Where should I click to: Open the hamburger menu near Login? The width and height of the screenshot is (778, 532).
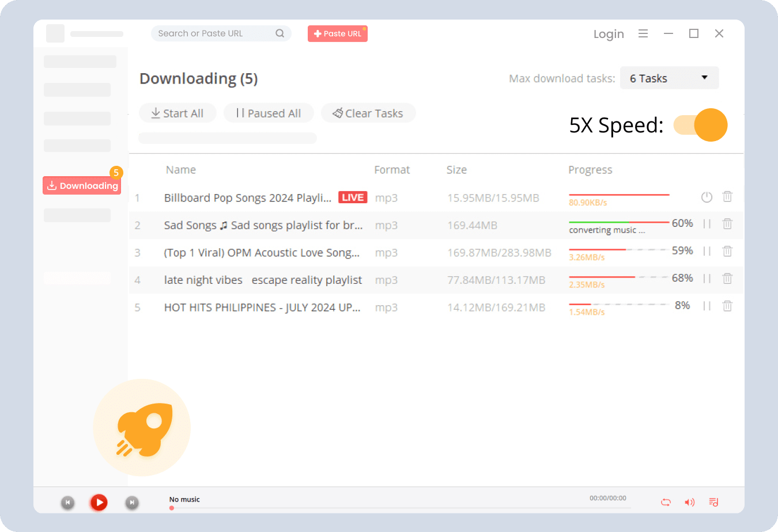[x=643, y=33]
